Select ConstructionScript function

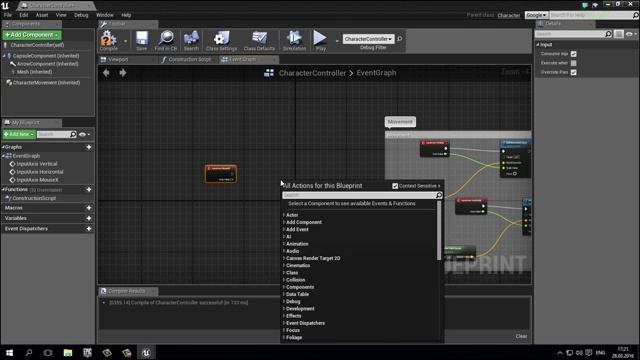pos(34,198)
